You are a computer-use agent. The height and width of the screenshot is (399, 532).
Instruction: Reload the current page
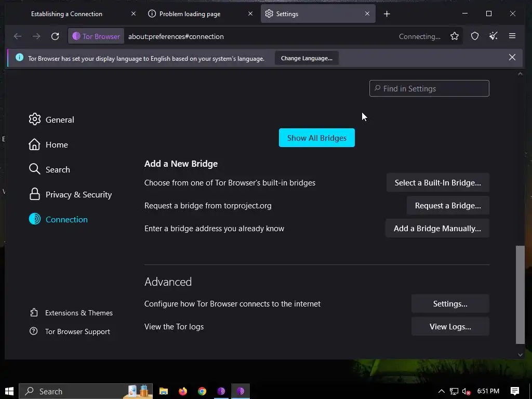[55, 36]
